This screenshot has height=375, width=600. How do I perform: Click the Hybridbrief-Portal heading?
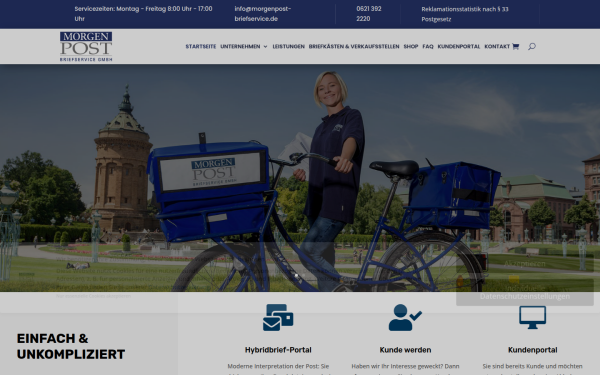(278, 350)
